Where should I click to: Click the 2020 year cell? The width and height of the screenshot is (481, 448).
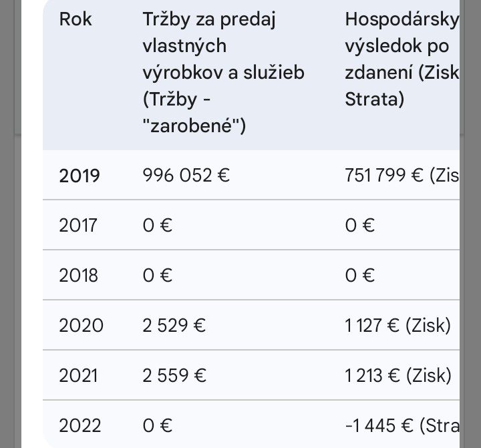click(81, 325)
